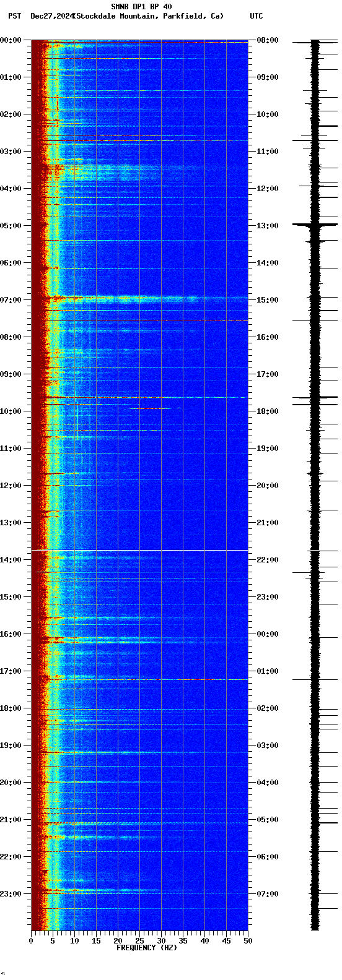Click the '09:00' label on the PST axis
The width and height of the screenshot is (342, 980).
coord(11,374)
